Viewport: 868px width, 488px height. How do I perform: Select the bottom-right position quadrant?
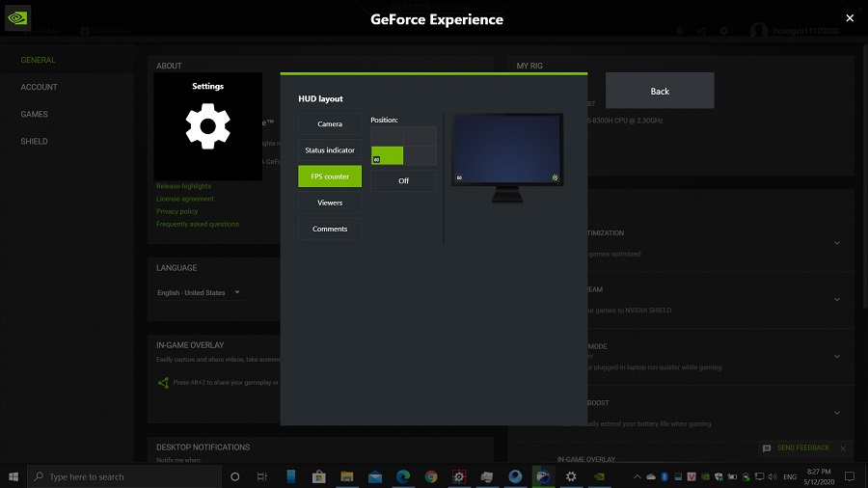click(x=420, y=155)
